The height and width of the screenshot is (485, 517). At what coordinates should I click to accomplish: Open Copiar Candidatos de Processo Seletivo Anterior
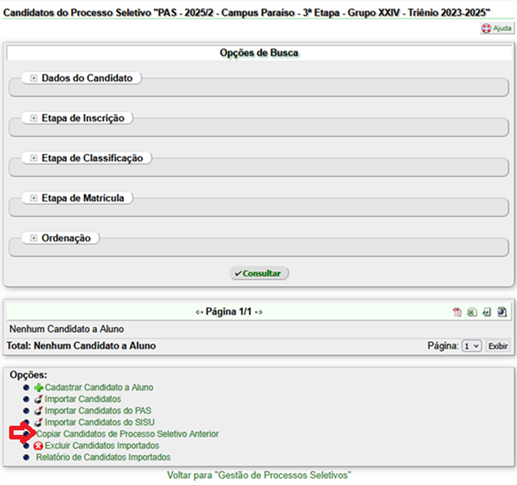[127, 434]
